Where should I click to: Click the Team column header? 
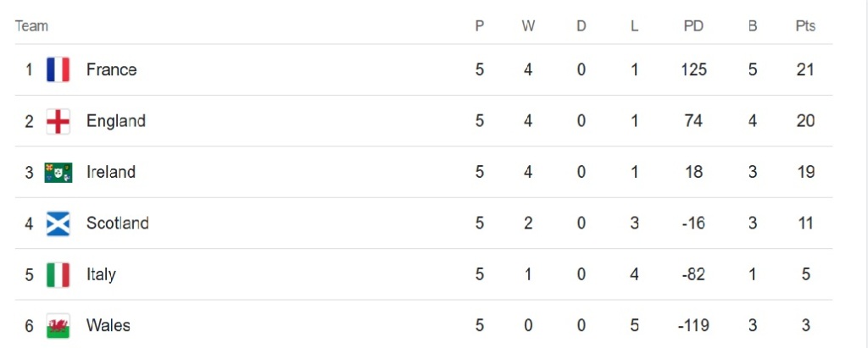(31, 26)
